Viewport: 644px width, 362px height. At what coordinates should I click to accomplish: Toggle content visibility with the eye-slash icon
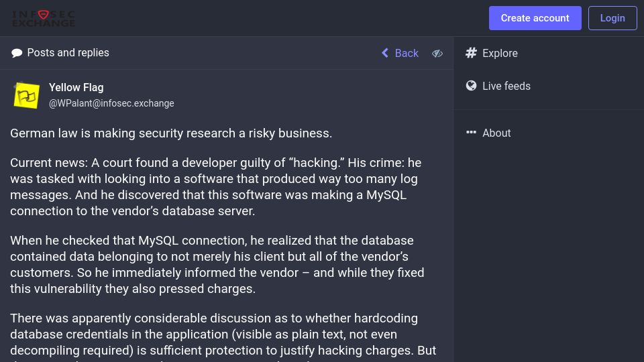(437, 54)
